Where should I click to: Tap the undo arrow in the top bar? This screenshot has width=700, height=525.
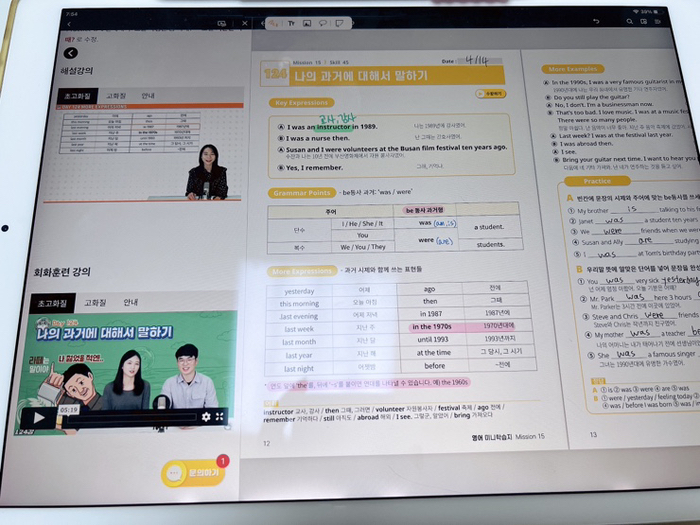pyautogui.click(x=596, y=21)
